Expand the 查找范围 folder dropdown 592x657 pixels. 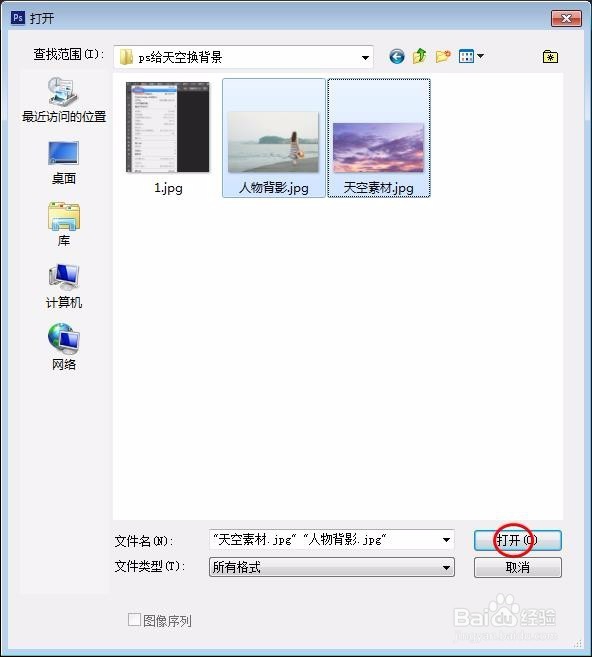pos(365,57)
